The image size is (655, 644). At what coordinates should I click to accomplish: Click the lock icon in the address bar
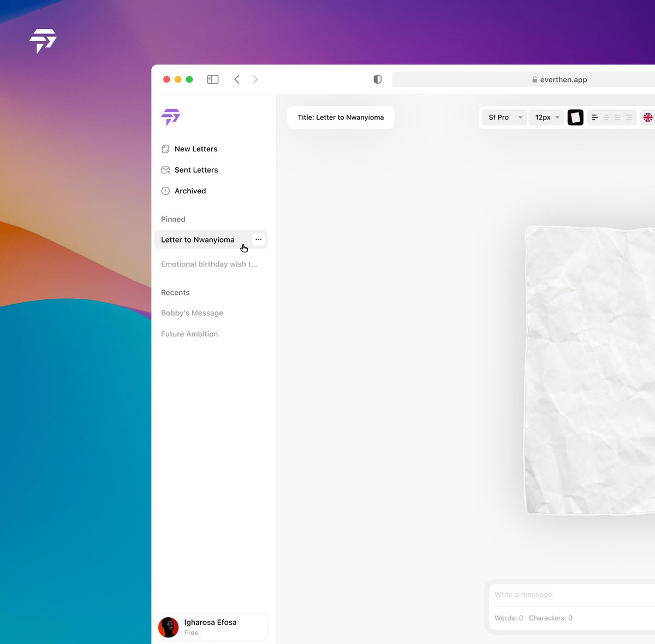pos(534,79)
